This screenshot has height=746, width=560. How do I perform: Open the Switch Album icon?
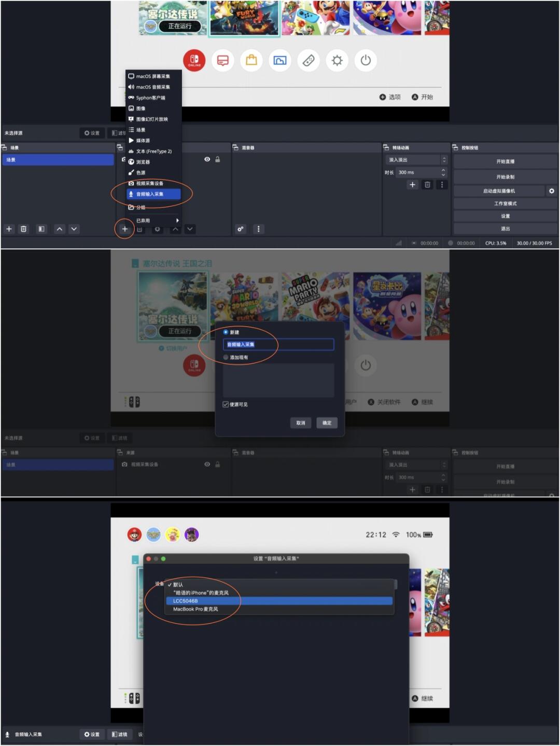[280, 61]
